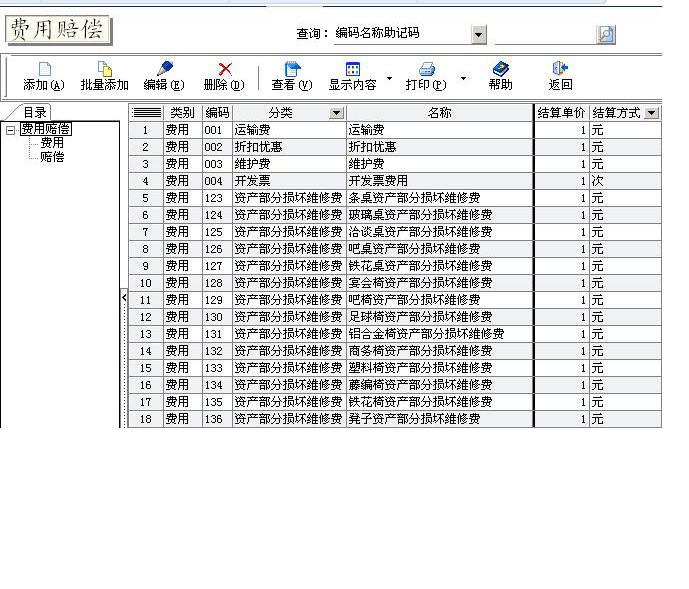The width and height of the screenshot is (689, 589).
Task: Open the 结算方式 column filter dropdown
Action: [x=652, y=113]
